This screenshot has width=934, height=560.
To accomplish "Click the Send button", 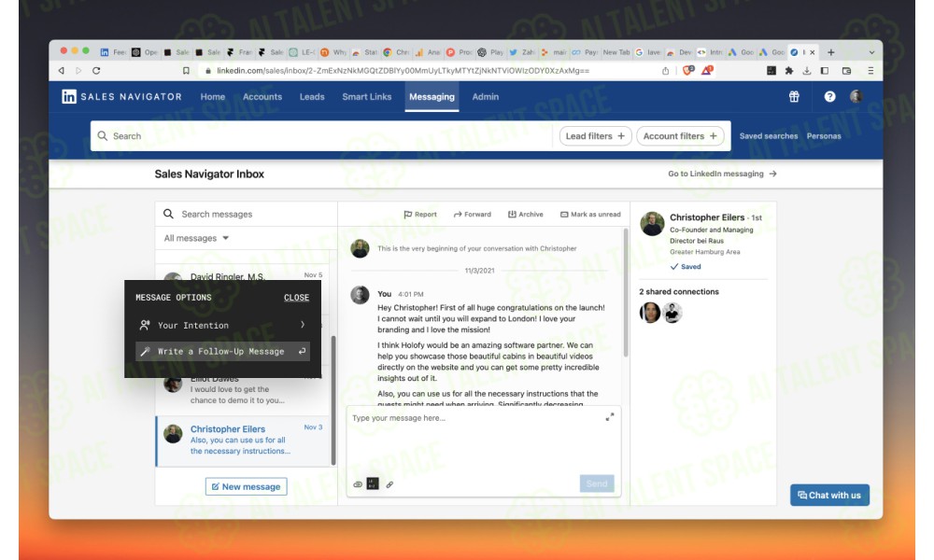I will pos(596,483).
